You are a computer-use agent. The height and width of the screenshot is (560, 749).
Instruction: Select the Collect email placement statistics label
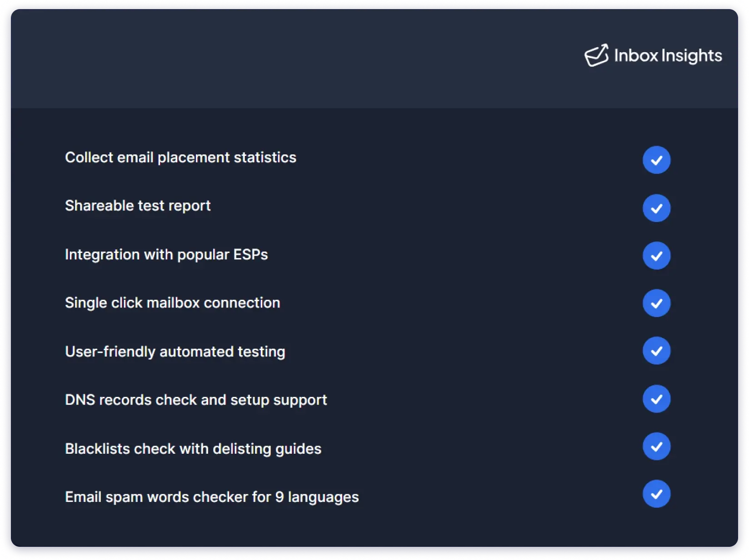pos(180,158)
